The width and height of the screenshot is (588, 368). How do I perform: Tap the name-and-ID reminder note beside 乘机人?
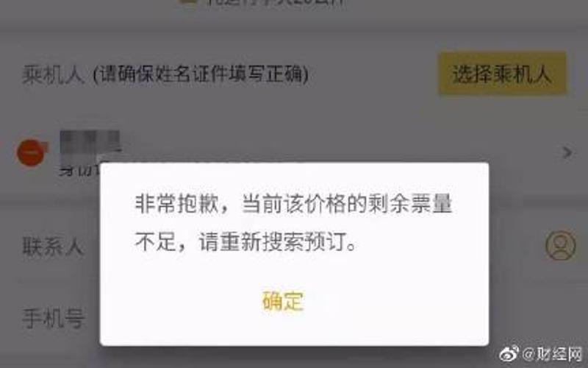(x=201, y=74)
